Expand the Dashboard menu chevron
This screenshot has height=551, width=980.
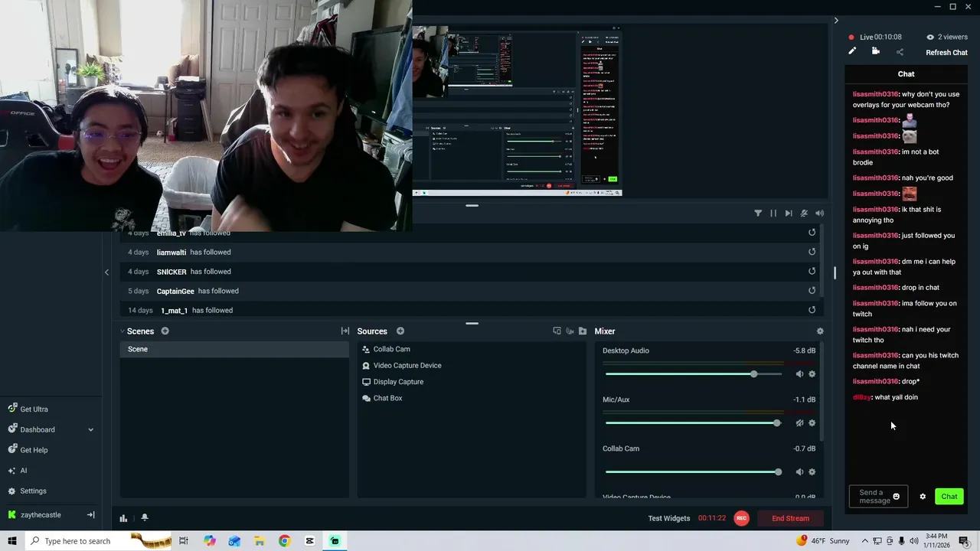coord(90,430)
